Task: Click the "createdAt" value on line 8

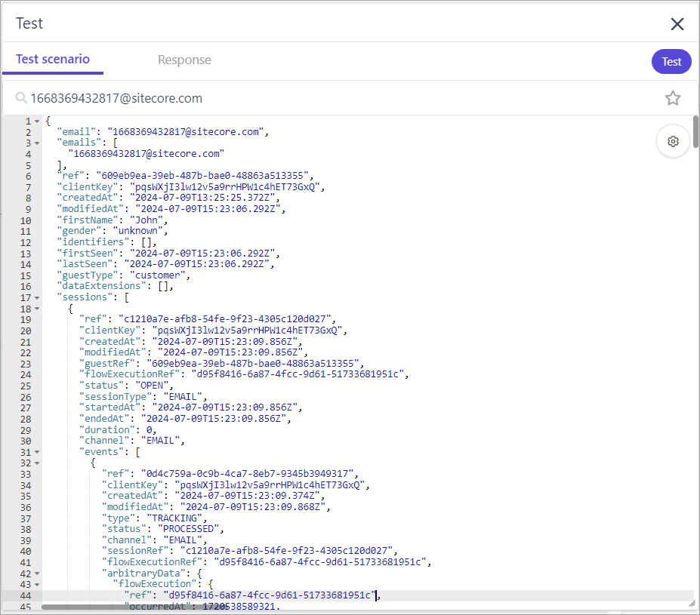Action: [x=202, y=198]
